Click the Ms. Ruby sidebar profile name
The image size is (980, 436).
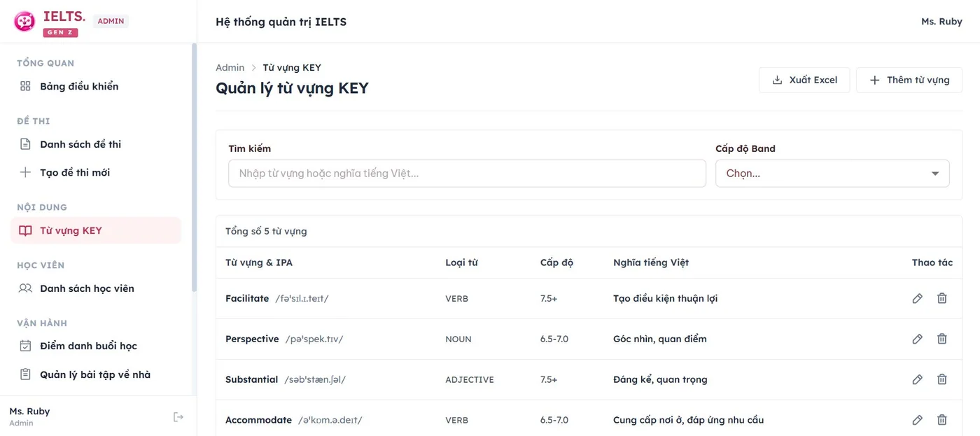[29, 412]
